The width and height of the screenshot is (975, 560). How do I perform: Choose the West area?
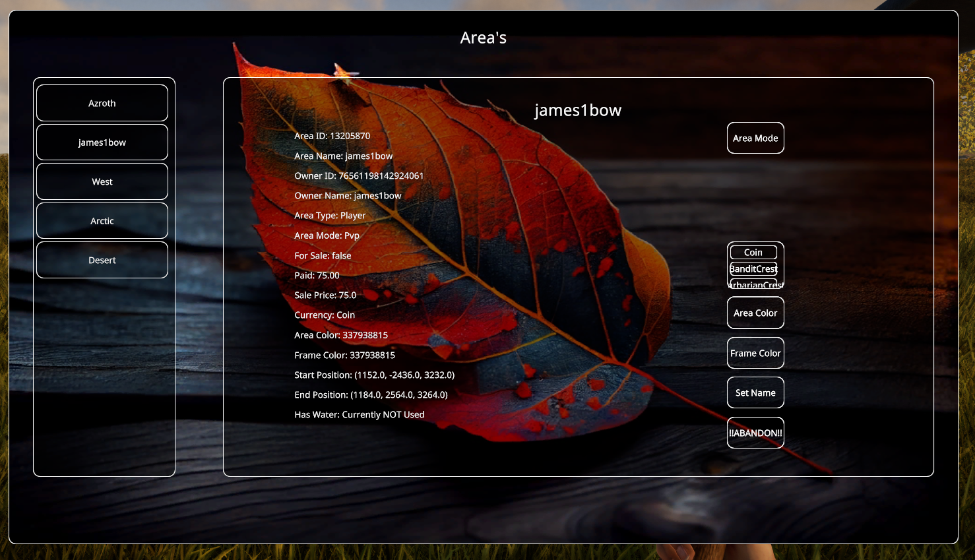(102, 181)
